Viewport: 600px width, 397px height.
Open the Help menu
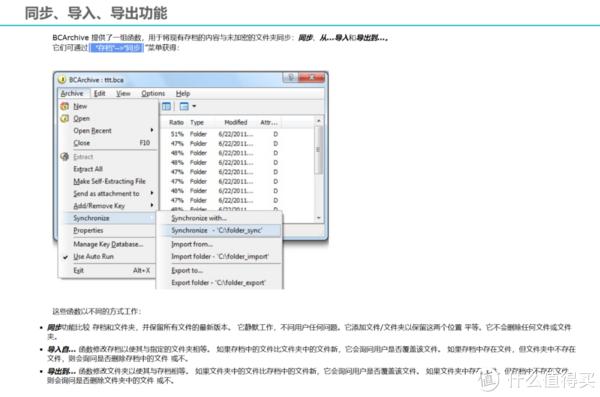click(x=183, y=93)
